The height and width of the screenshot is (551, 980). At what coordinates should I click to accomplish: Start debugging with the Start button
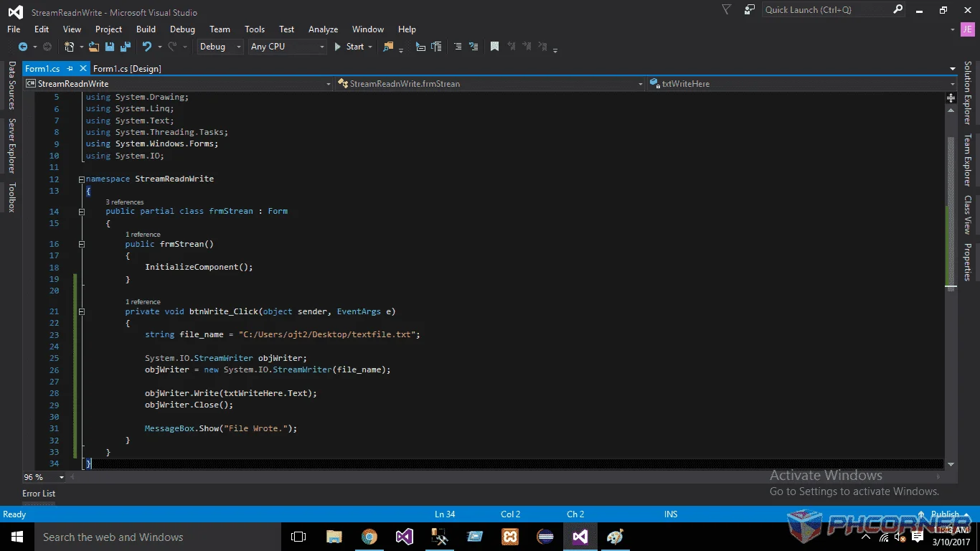pyautogui.click(x=349, y=47)
